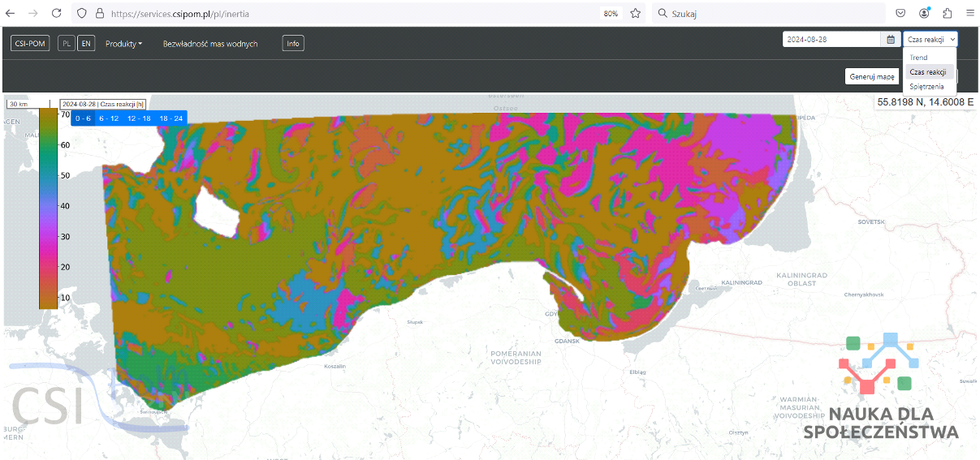This screenshot has height=460, width=980.
Task: Click the Save to Pocket icon
Action: point(901,13)
